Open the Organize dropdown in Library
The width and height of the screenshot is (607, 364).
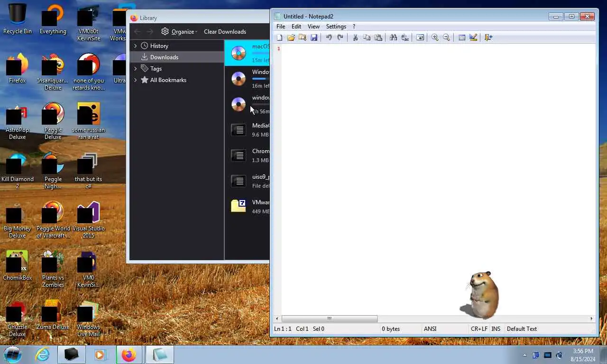pos(179,32)
